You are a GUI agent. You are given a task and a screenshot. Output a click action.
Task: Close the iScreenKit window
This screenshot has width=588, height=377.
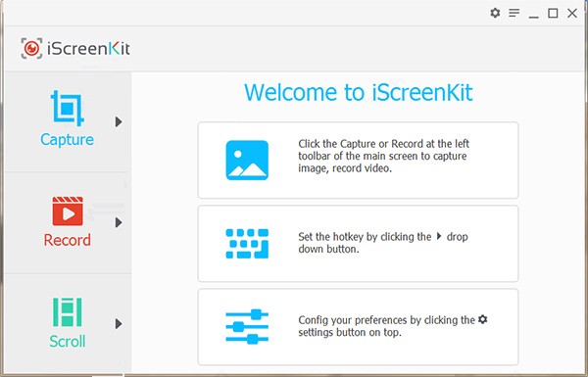[572, 13]
